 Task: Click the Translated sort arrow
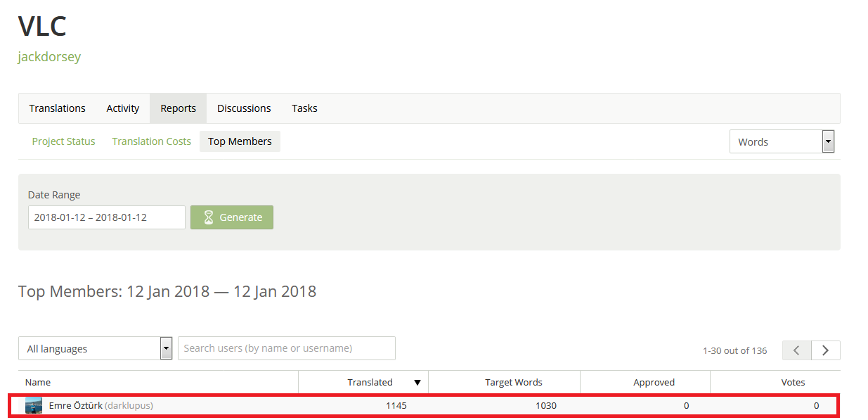click(417, 383)
